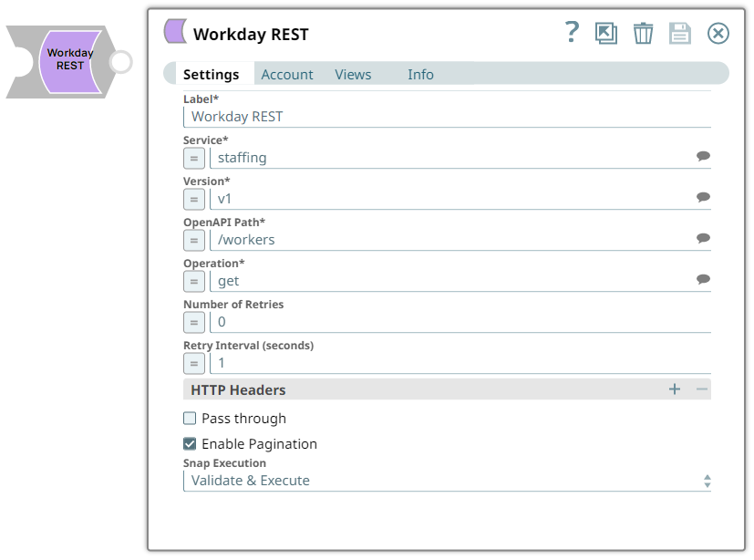Open the Snap Execution dropdown
The height and width of the screenshot is (560, 754).
coord(447,481)
